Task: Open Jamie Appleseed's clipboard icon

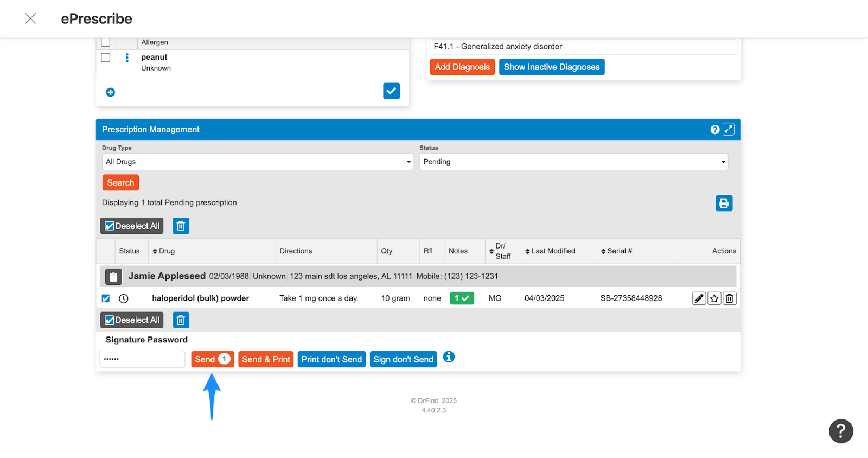Action: (113, 277)
